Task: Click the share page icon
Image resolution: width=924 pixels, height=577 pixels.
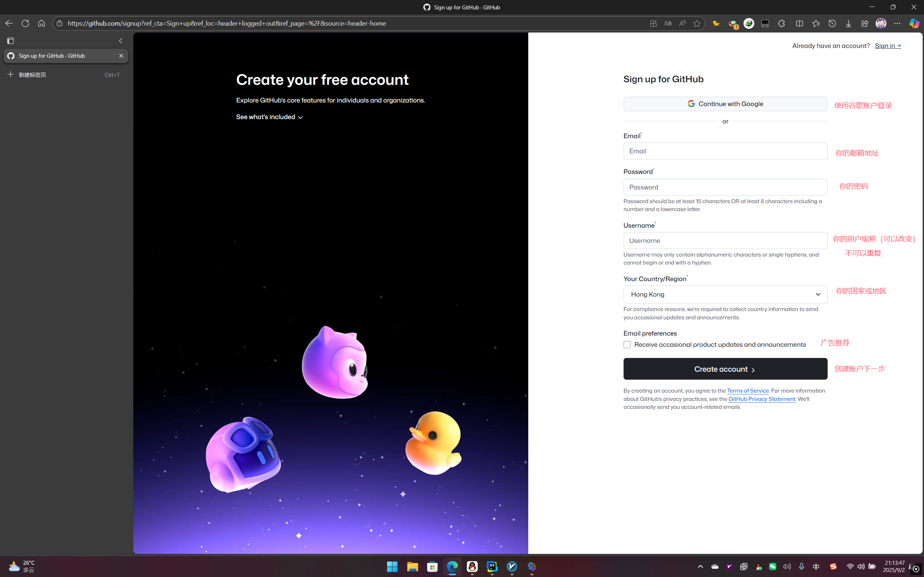Action: [865, 23]
